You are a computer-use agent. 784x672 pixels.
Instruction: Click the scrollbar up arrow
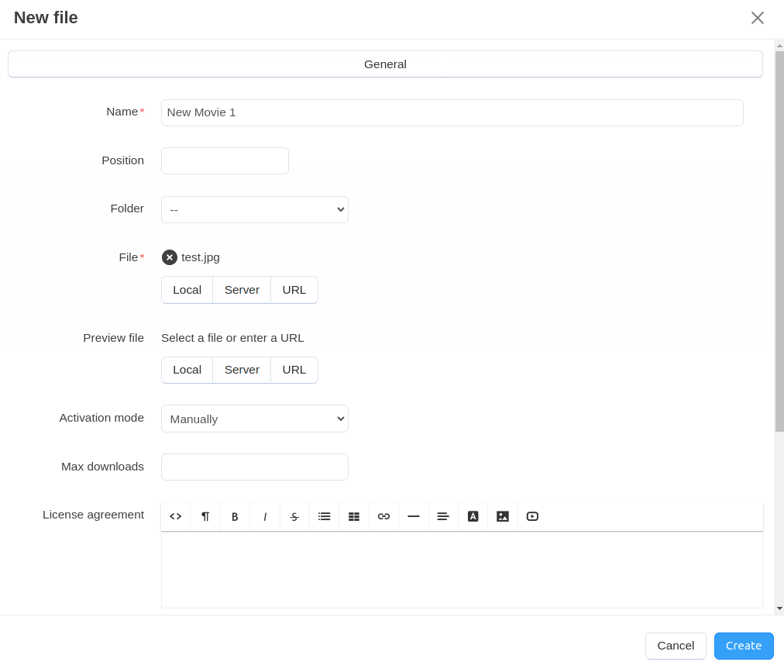tap(779, 46)
